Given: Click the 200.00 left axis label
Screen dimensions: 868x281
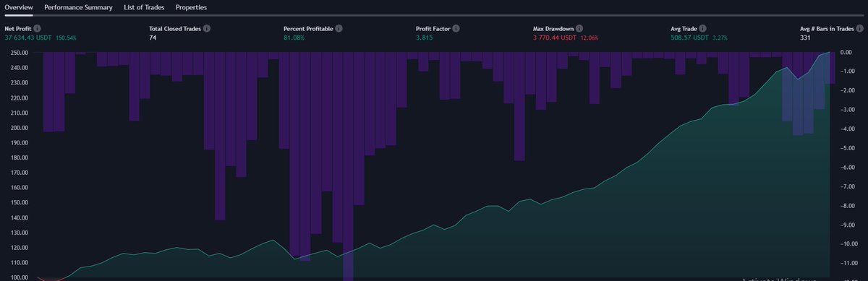Looking at the screenshot, I should tap(20, 128).
